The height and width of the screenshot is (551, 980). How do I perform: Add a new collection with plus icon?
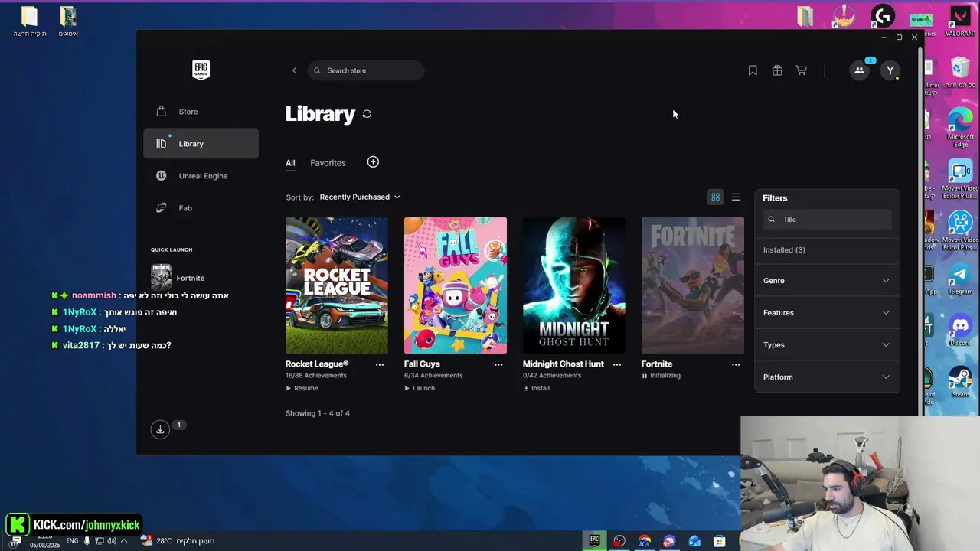373,162
